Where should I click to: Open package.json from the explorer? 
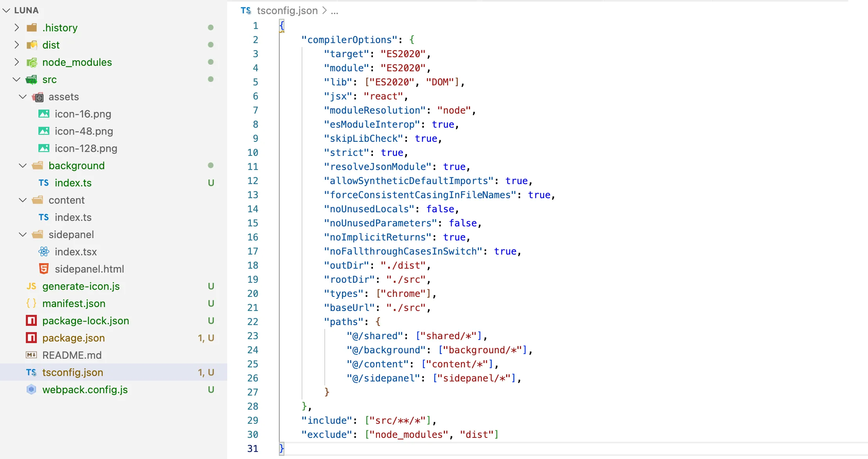[x=73, y=338]
